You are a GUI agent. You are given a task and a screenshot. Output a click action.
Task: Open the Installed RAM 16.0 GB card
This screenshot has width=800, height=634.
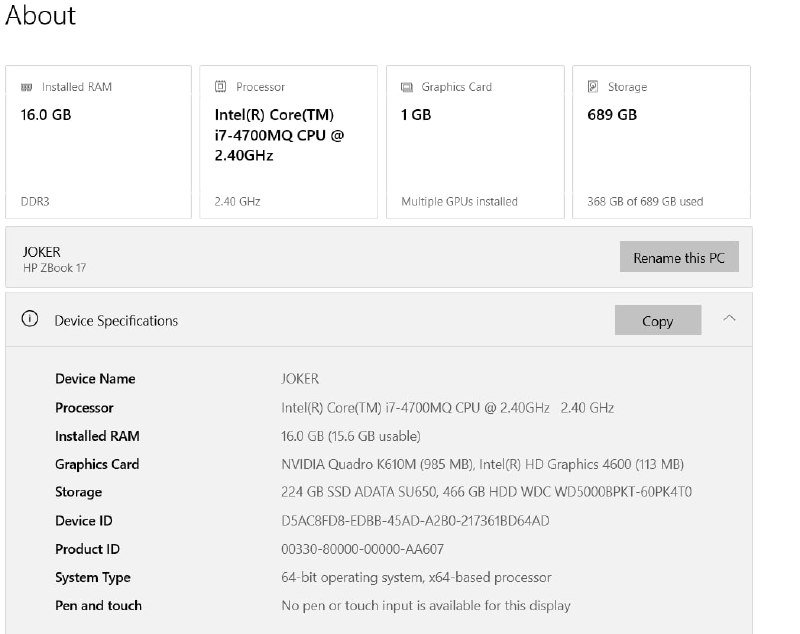(98, 142)
